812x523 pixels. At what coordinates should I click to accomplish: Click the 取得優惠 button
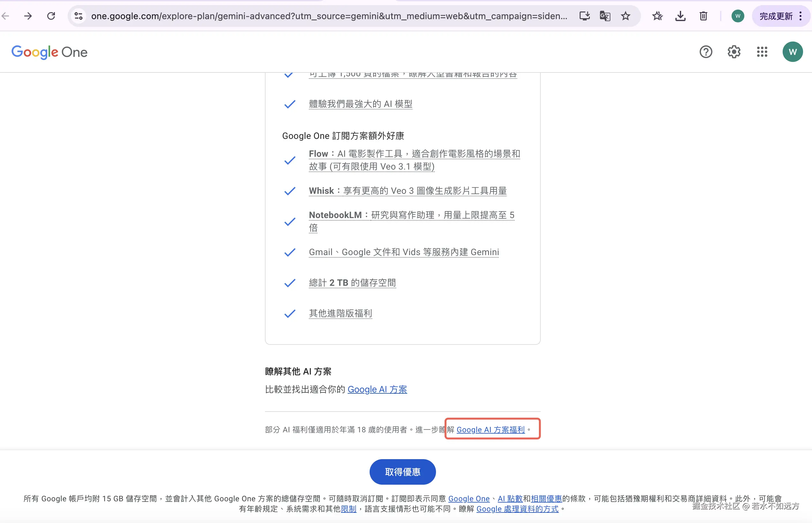402,472
